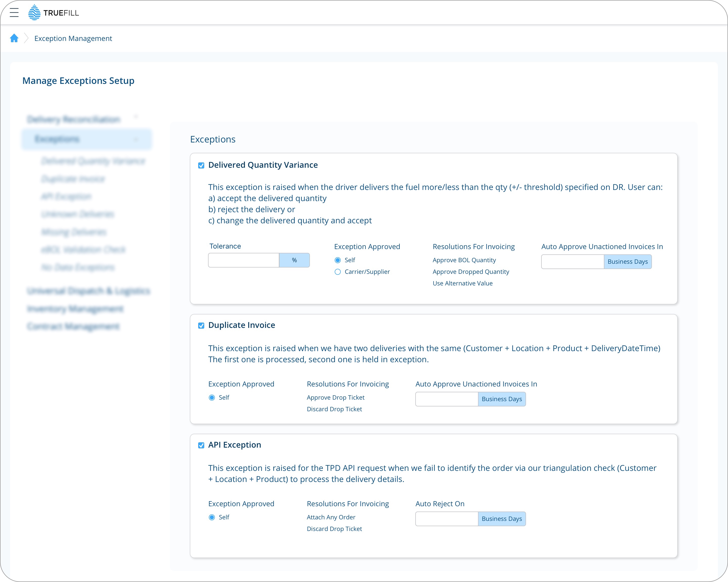Uncheck the Delivered Quantity Variance exception
The height and width of the screenshot is (582, 728).
pyautogui.click(x=201, y=166)
